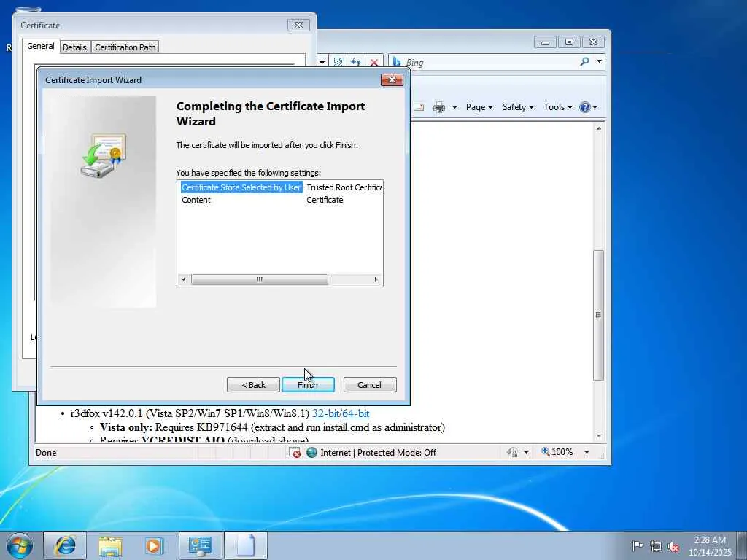
Task: Click the muted volume icon in the tray
Action: click(x=673, y=546)
